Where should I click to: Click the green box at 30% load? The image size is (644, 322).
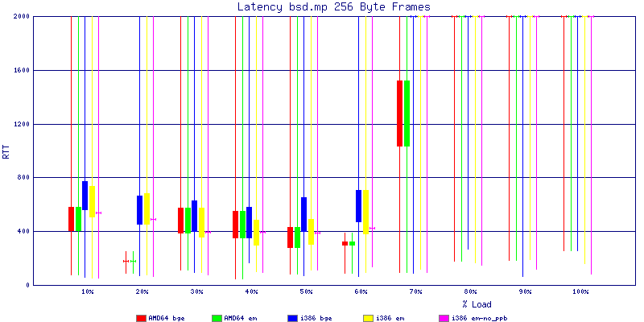188,221
